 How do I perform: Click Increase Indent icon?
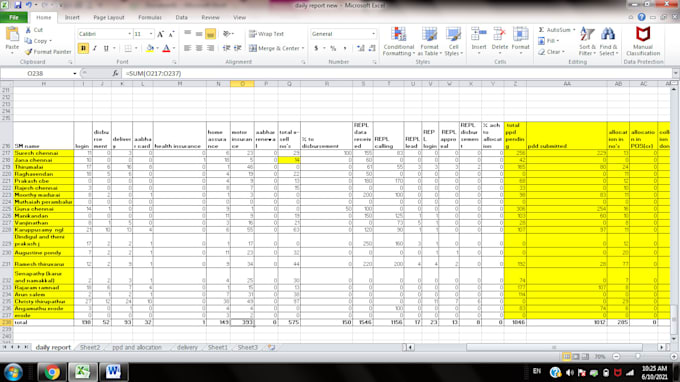coord(238,48)
